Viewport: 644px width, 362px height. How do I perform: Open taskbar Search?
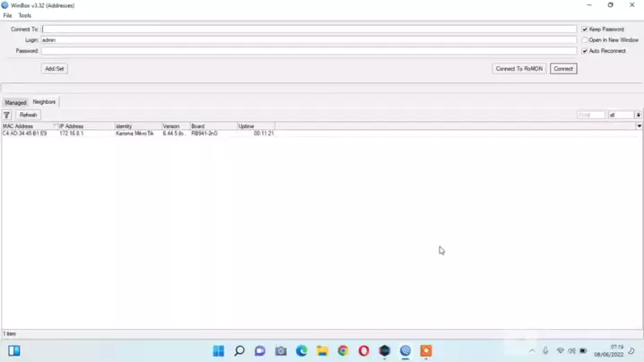[239, 351]
